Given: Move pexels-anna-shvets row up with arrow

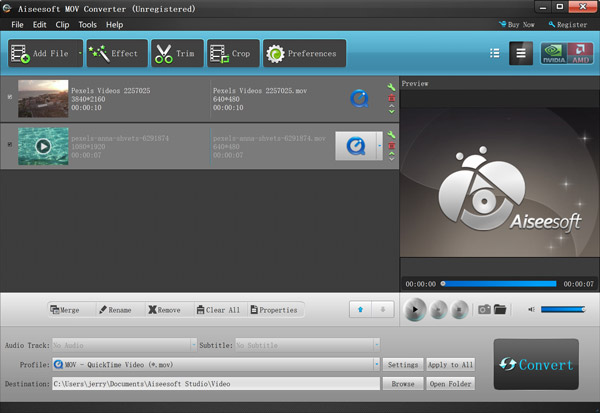Looking at the screenshot, I should (391, 153).
